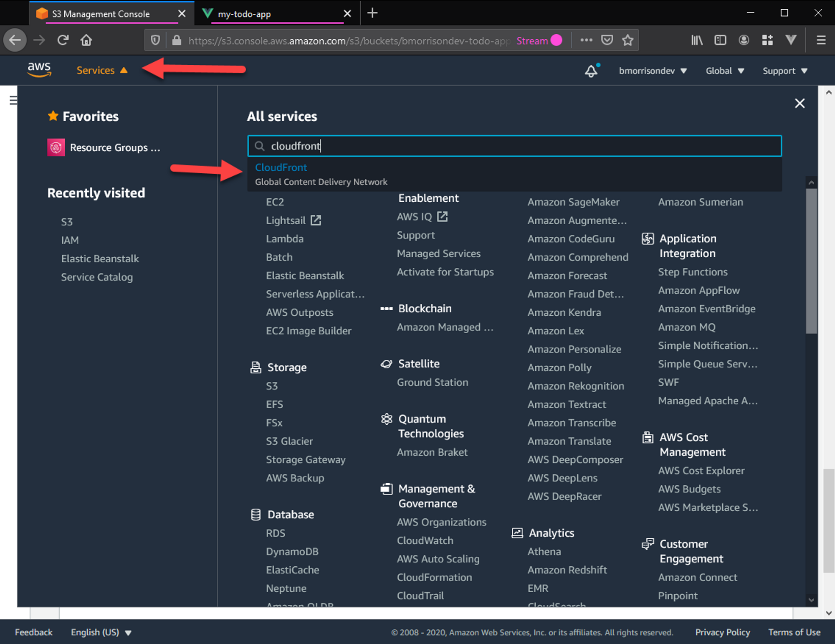Click the Satellite category icon
Image resolution: width=835 pixels, height=644 pixels.
[x=386, y=364]
